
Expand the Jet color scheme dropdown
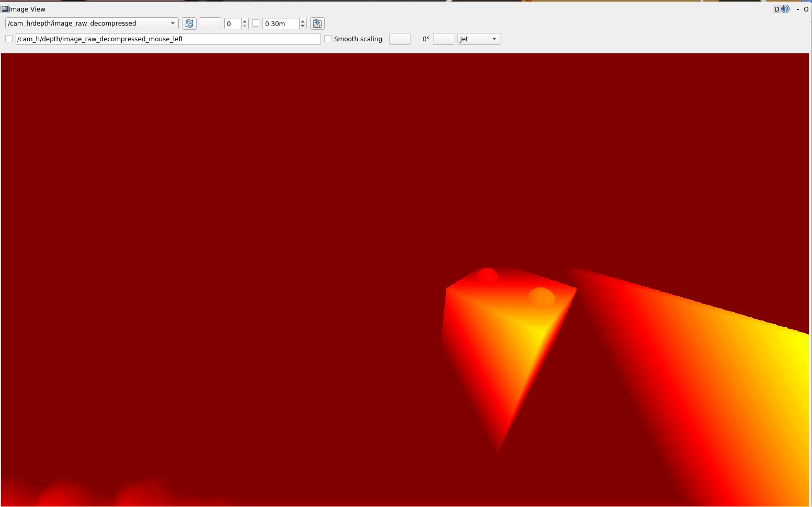[478, 39]
